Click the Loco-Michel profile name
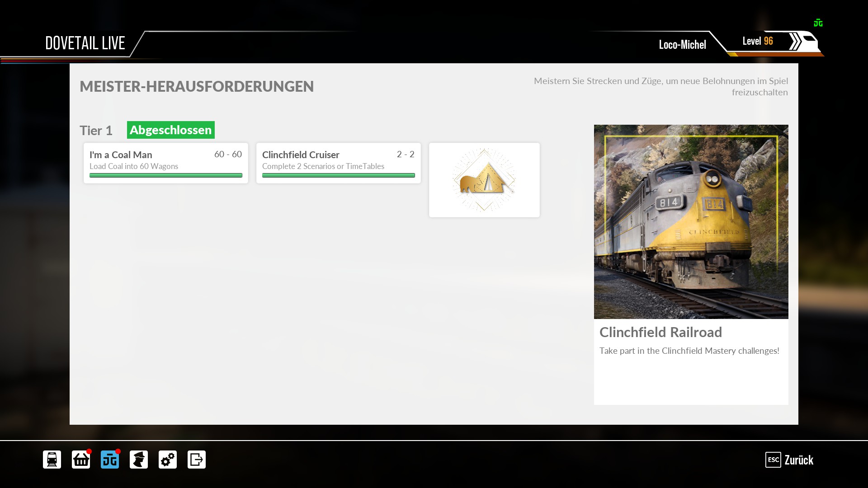868x488 pixels. coord(682,45)
